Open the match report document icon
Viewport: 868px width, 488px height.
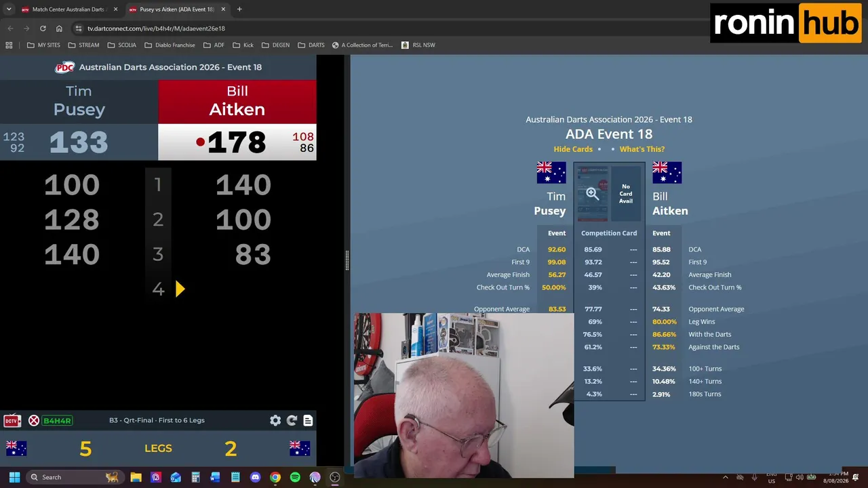[308, 420]
